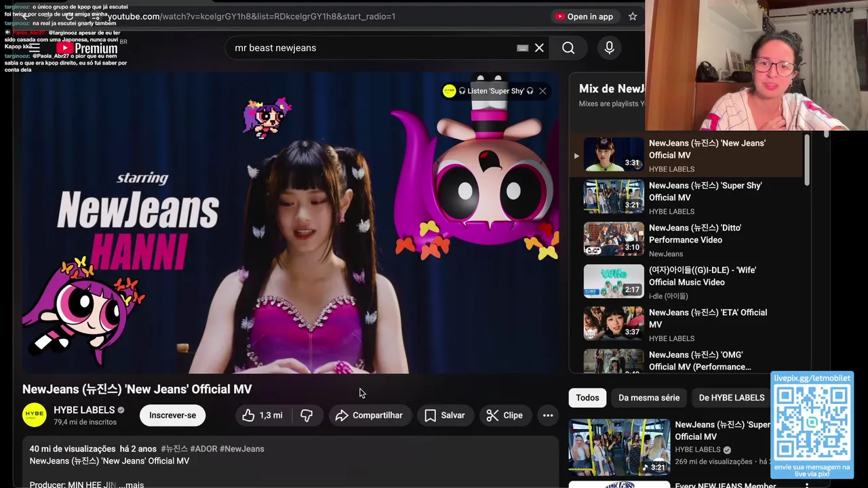Start voice search with microphone icon
The height and width of the screenshot is (488, 868).
point(609,47)
